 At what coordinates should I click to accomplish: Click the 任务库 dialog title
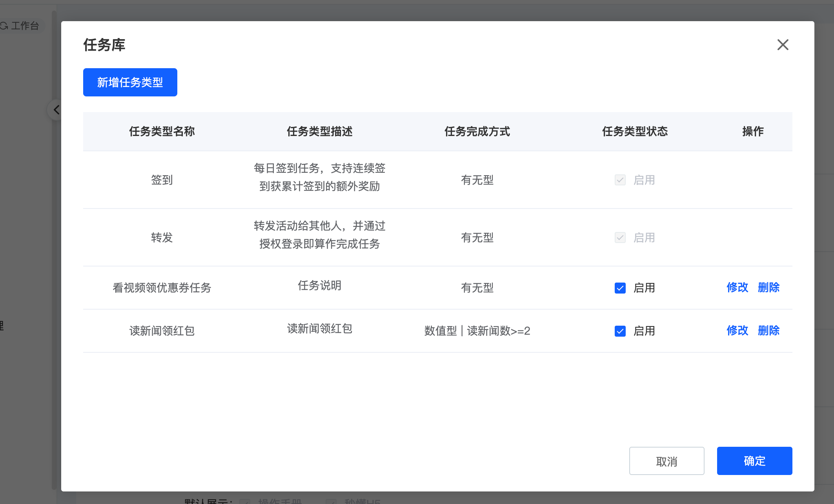click(x=104, y=45)
